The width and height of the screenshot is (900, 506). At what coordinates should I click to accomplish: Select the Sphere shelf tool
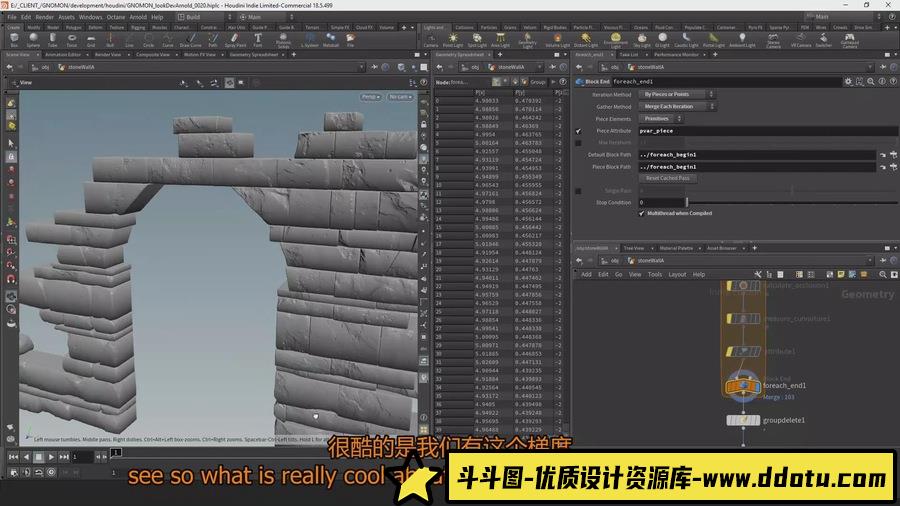coord(33,40)
